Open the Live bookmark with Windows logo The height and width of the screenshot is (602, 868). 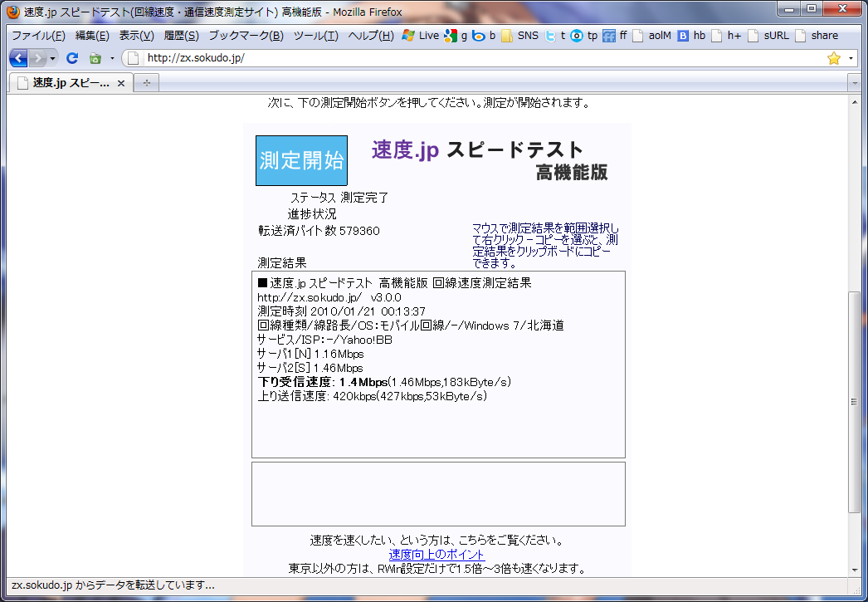pos(421,36)
